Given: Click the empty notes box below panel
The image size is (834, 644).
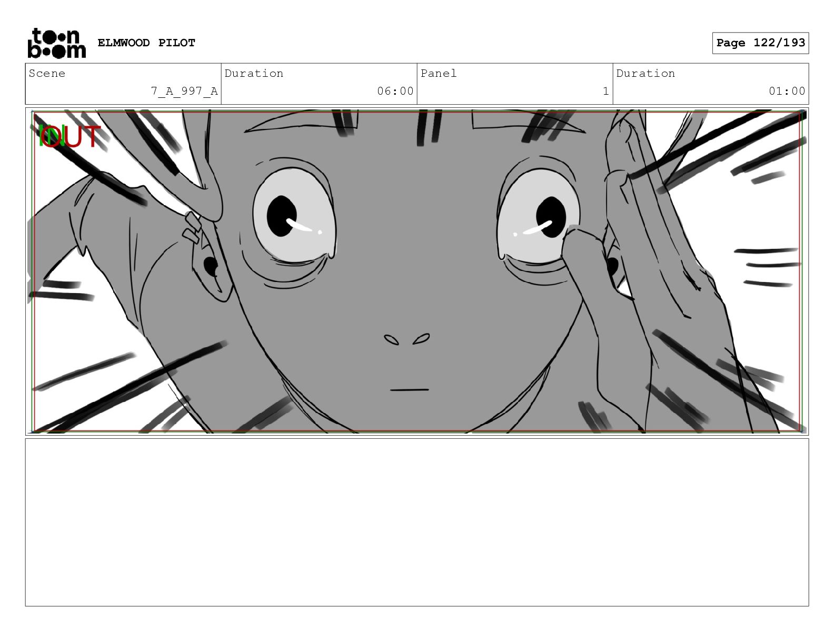Looking at the screenshot, I should [x=417, y=522].
